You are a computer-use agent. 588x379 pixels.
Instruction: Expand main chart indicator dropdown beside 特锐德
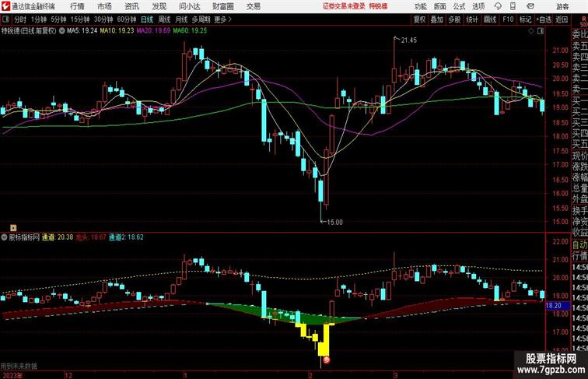pyautogui.click(x=62, y=31)
